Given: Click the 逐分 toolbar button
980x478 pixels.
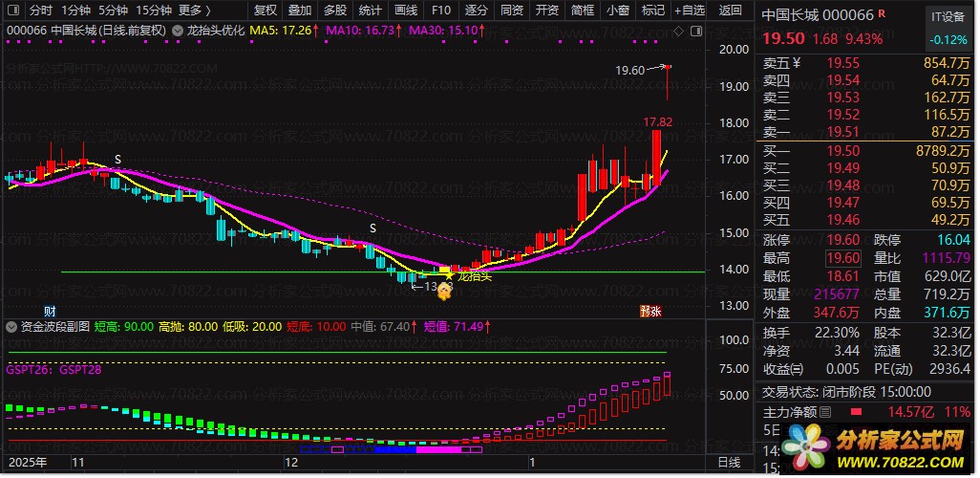Looking at the screenshot, I should [x=477, y=10].
